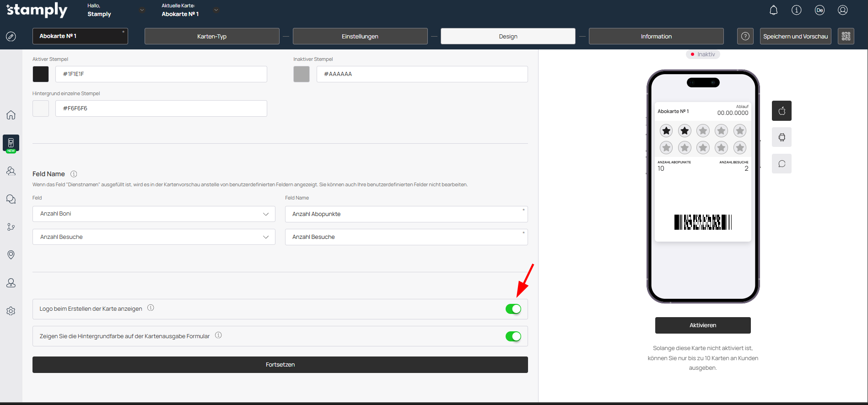868x405 pixels.
Task: Go to the Information tab
Action: click(656, 36)
